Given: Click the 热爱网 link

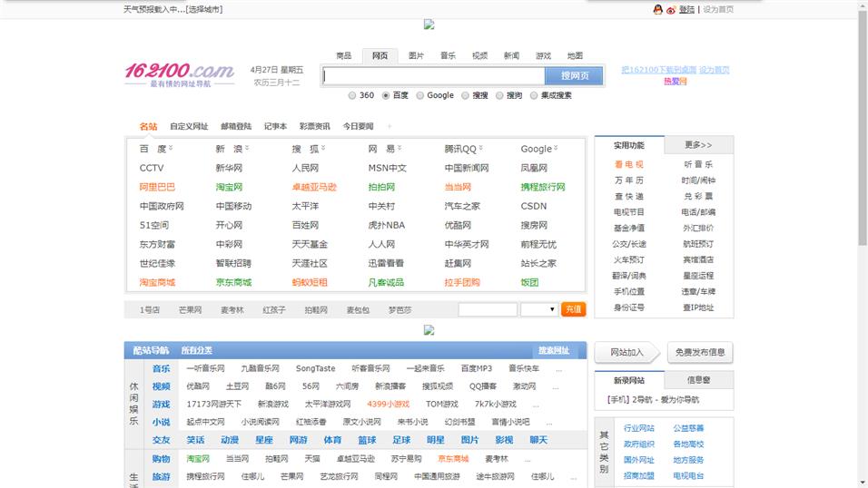Looking at the screenshot, I should [676, 82].
